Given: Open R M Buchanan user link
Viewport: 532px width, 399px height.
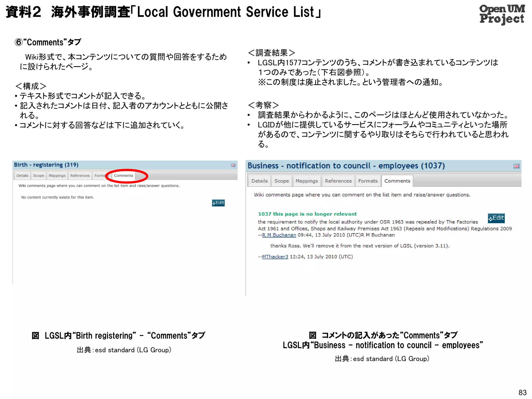Looking at the screenshot, I should pos(279,235).
